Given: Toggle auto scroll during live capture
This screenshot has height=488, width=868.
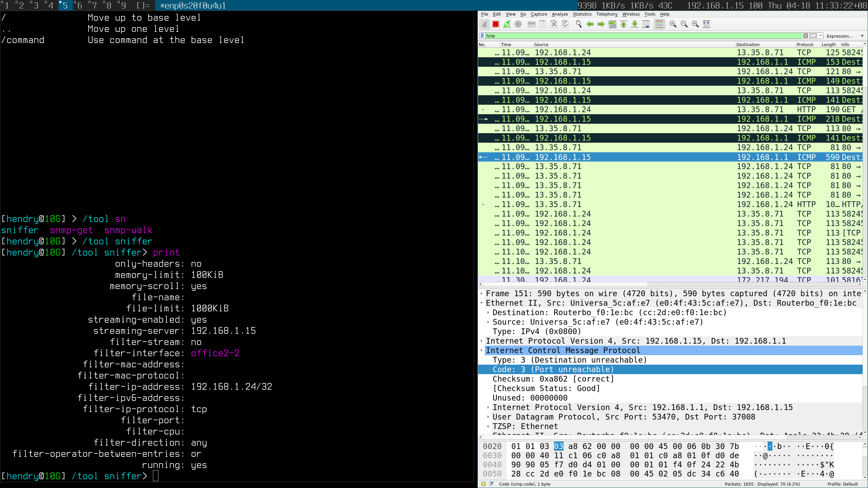Looking at the screenshot, I should 646,24.
